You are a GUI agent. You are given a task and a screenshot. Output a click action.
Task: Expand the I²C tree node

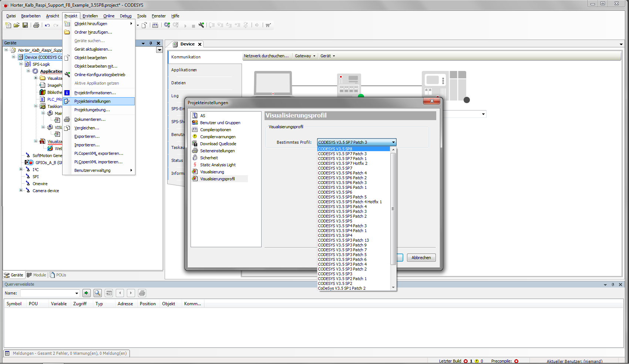click(x=21, y=169)
